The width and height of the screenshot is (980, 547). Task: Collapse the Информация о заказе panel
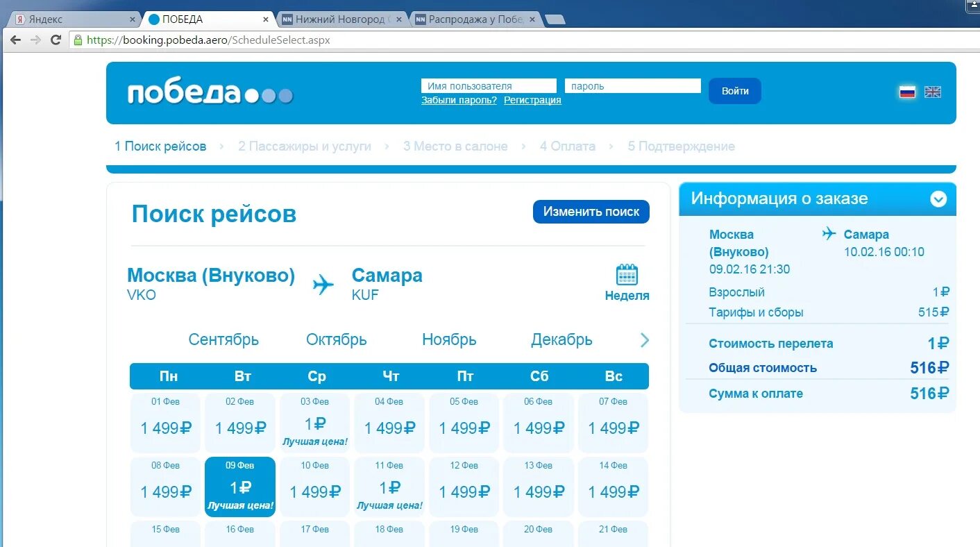click(938, 199)
